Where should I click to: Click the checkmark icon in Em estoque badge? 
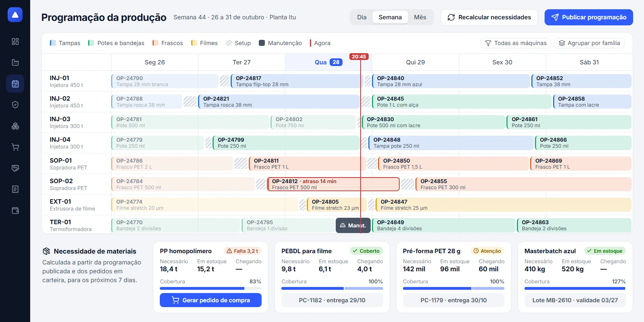point(589,251)
